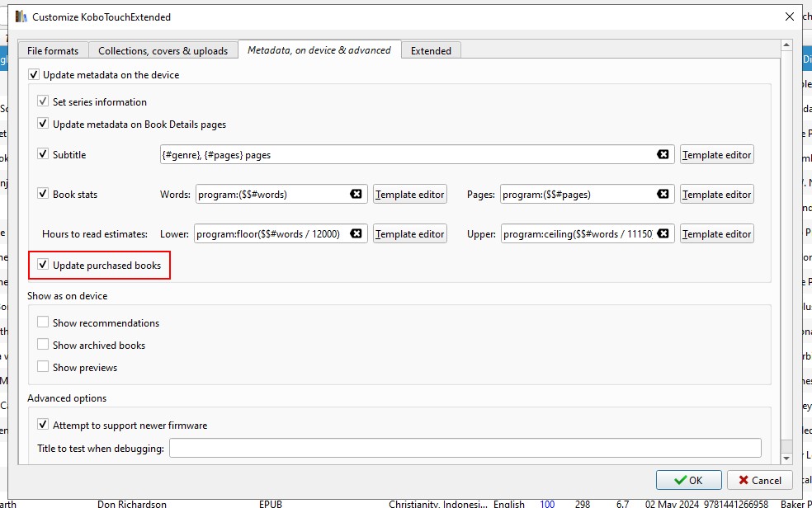The width and height of the screenshot is (812, 508).
Task: Switch to the File formats tab
Action: (x=53, y=50)
